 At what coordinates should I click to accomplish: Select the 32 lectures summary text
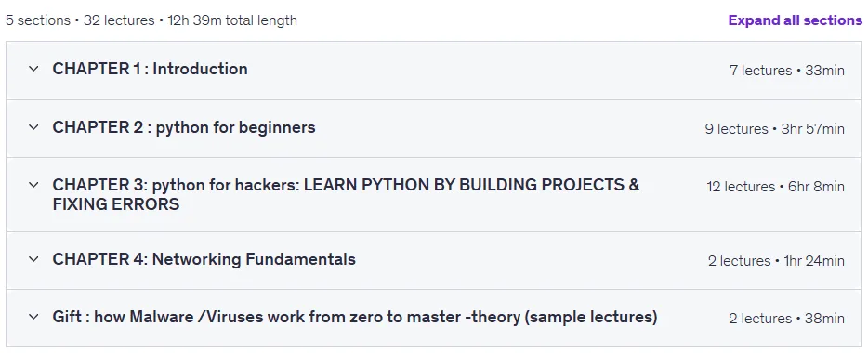click(x=119, y=20)
